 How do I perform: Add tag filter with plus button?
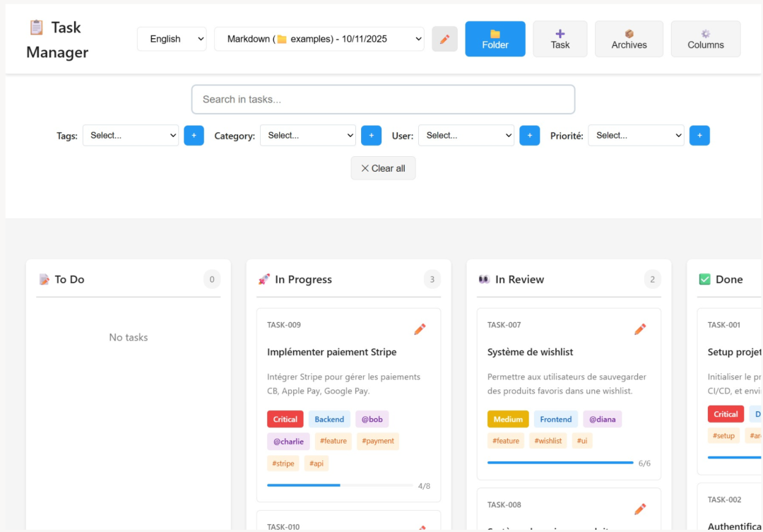(194, 136)
